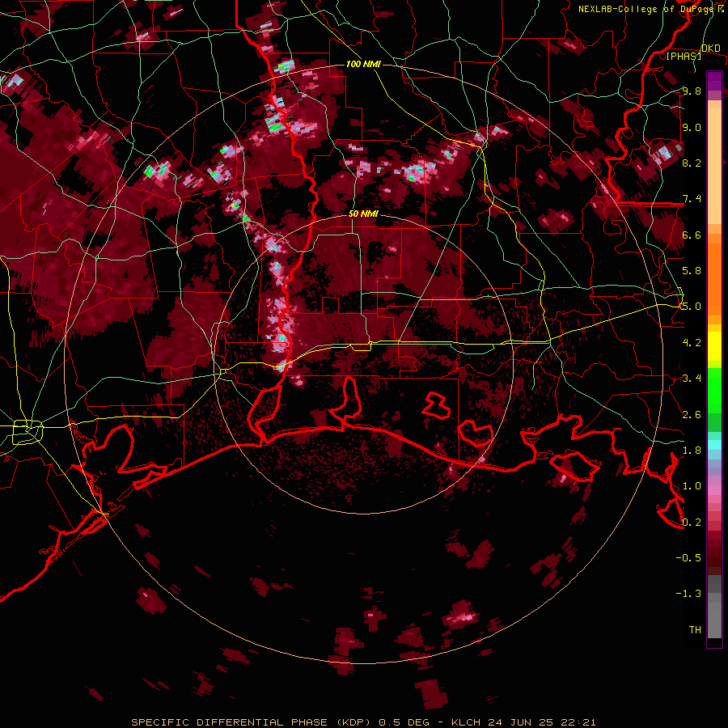Image resolution: width=728 pixels, height=728 pixels.
Task: Click the -1.3 value on the color scale
Action: click(x=688, y=594)
